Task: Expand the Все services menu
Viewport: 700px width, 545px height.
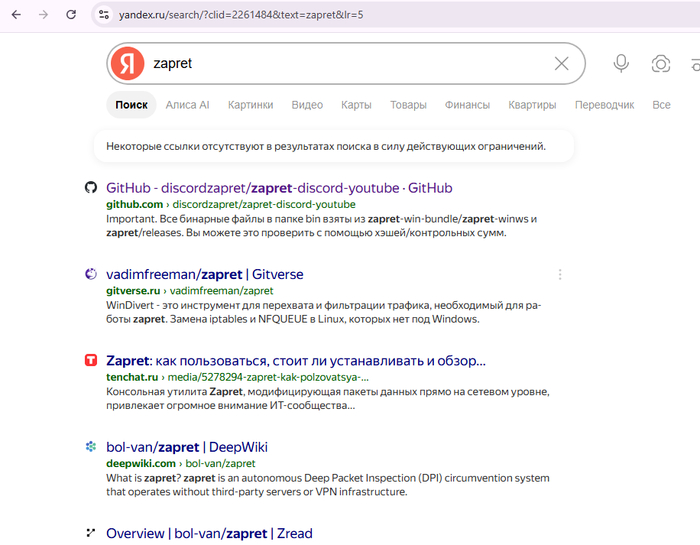Action: pyautogui.click(x=661, y=105)
